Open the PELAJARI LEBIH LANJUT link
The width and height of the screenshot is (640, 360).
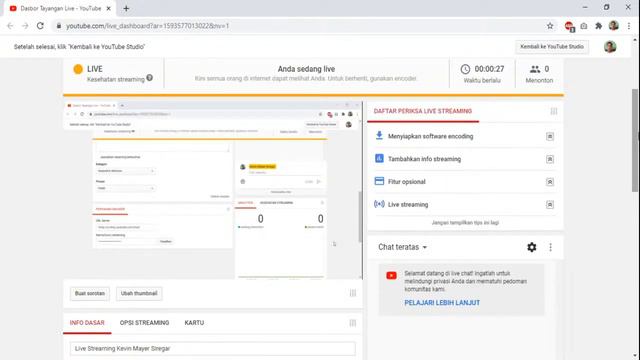pos(442,303)
